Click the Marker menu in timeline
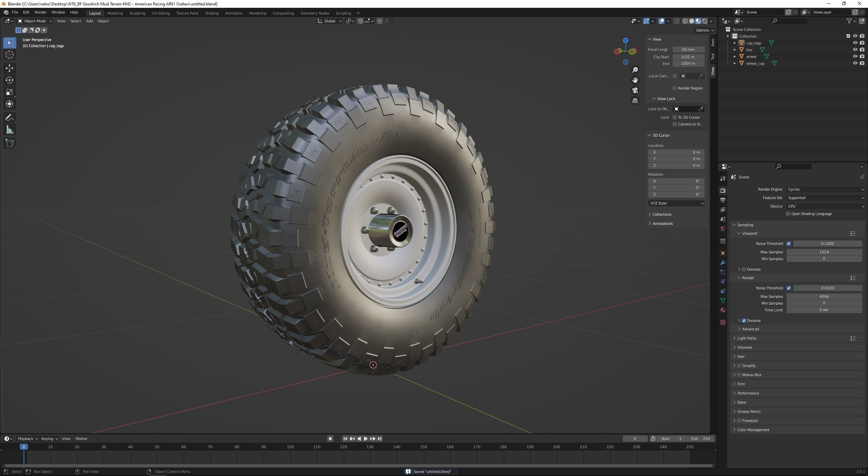 tap(81, 439)
